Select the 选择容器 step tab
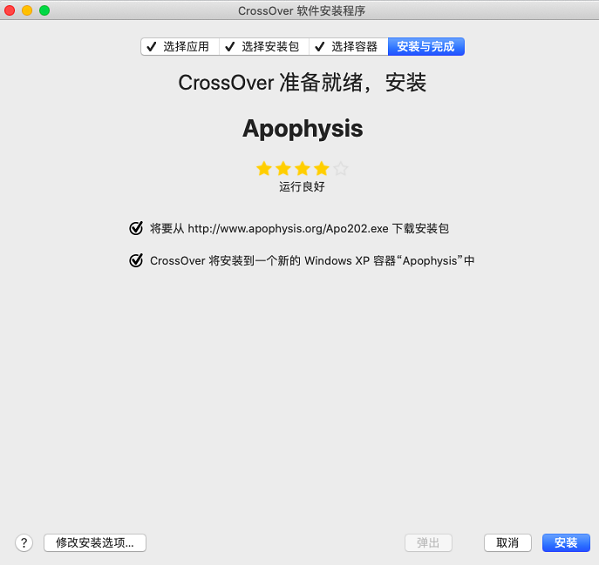 point(349,47)
